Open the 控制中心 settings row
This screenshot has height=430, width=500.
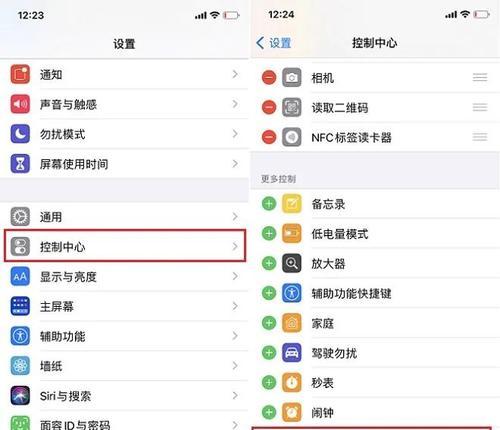pos(125,246)
